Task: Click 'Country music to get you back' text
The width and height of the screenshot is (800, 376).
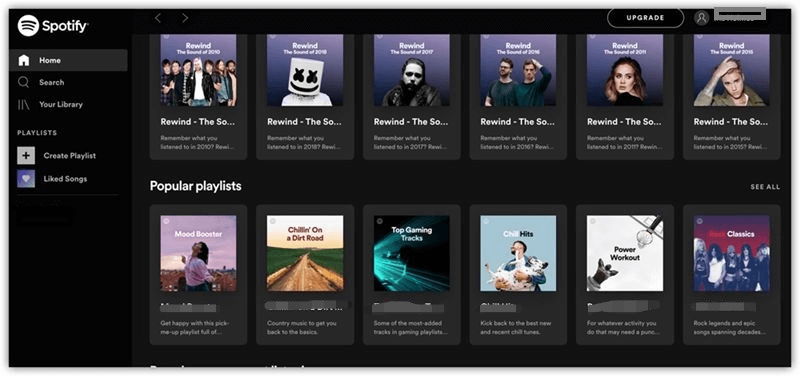Action: pyautogui.click(x=302, y=328)
